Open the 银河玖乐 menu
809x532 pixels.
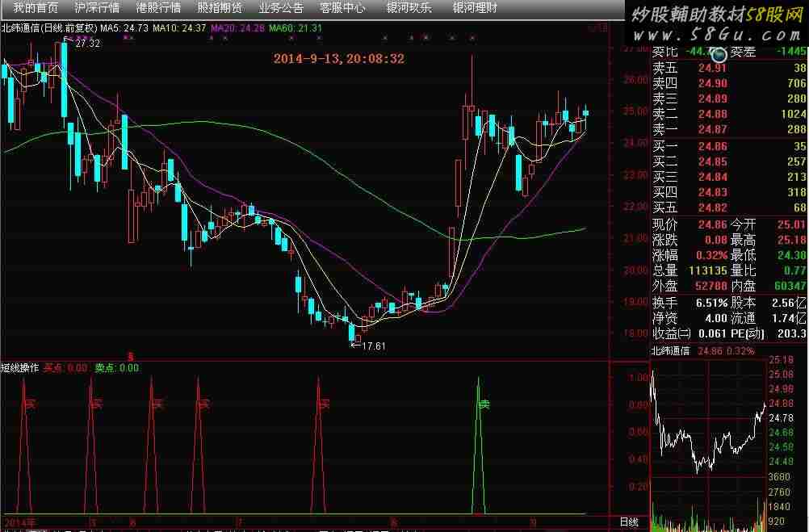pyautogui.click(x=409, y=8)
